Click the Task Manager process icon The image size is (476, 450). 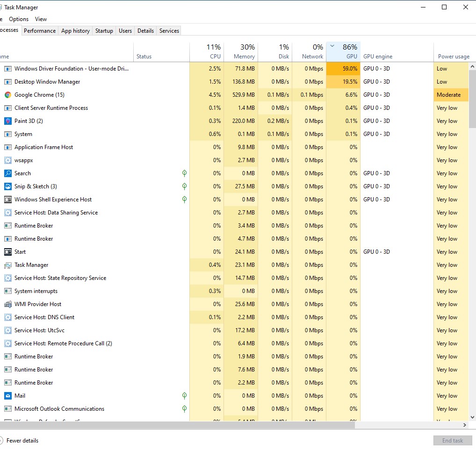(7, 265)
